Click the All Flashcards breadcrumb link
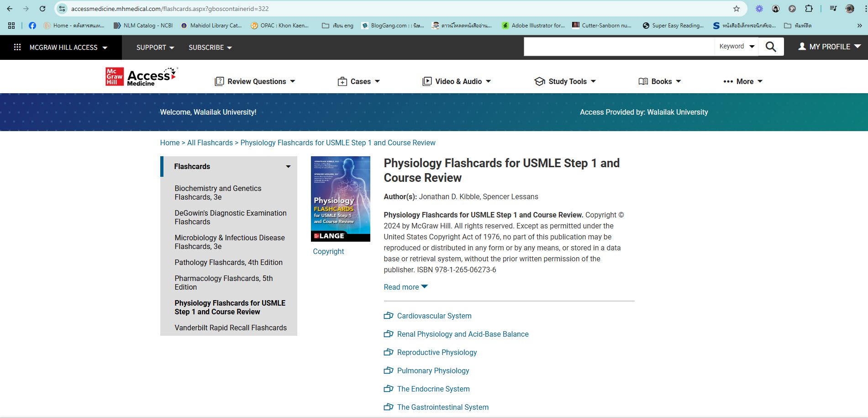This screenshot has height=418, width=868. [210, 143]
